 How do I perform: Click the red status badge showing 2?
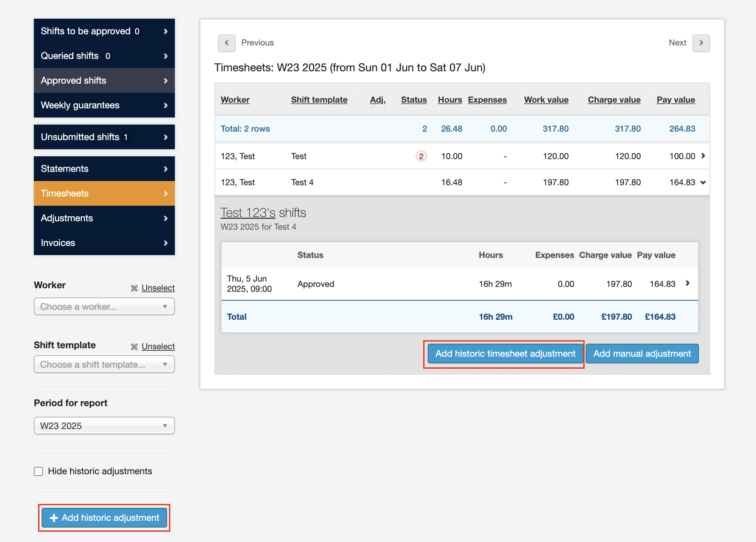pyautogui.click(x=421, y=156)
